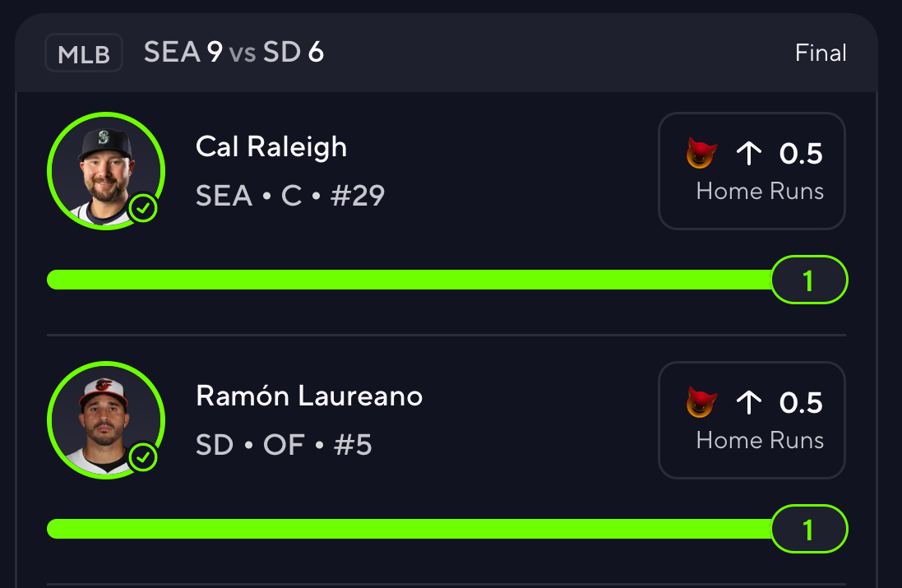Open Ramón Laureano's player headshot
The height and width of the screenshot is (588, 902).
click(106, 419)
